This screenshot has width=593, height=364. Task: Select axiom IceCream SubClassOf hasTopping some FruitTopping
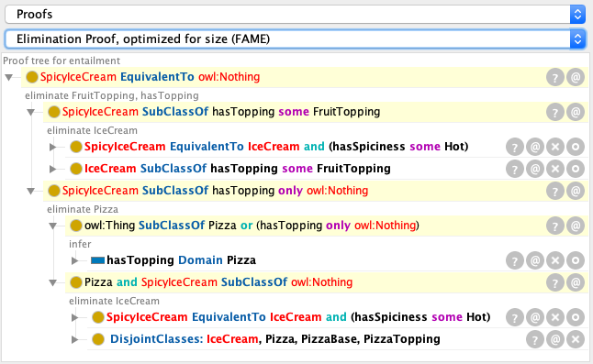point(238,169)
